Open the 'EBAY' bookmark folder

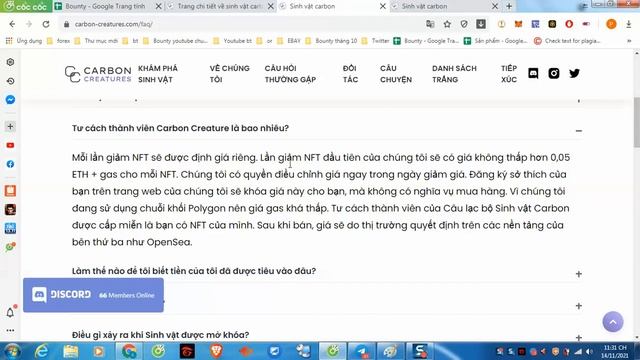click(x=289, y=41)
